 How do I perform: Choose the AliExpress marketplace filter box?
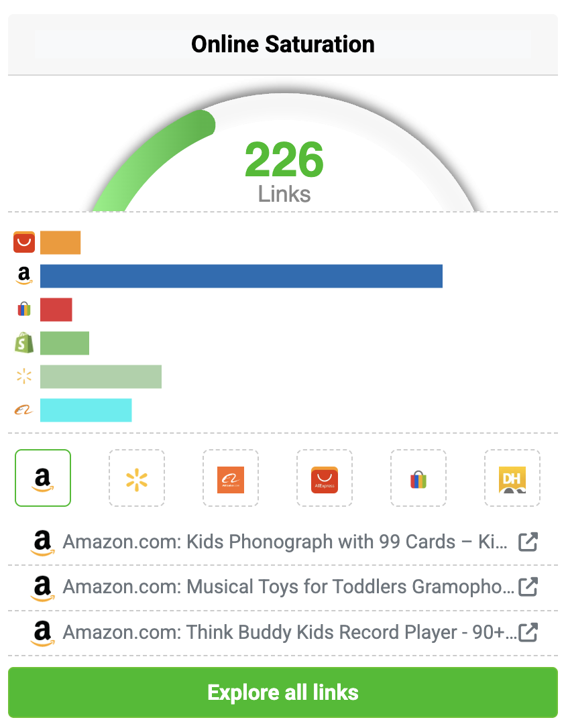(325, 477)
